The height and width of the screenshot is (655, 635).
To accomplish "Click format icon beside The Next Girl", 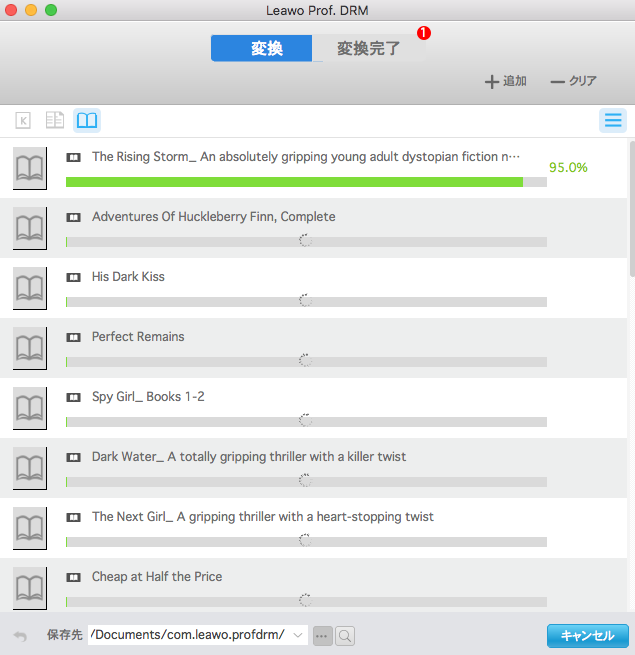I will coord(74,517).
